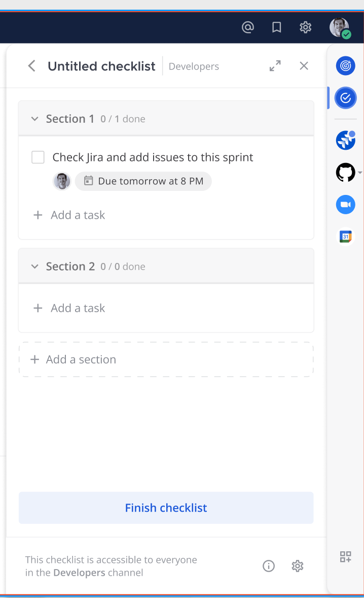The width and height of the screenshot is (364, 598).
Task: Launch the Zoom video icon in the sidebar
Action: (346, 204)
